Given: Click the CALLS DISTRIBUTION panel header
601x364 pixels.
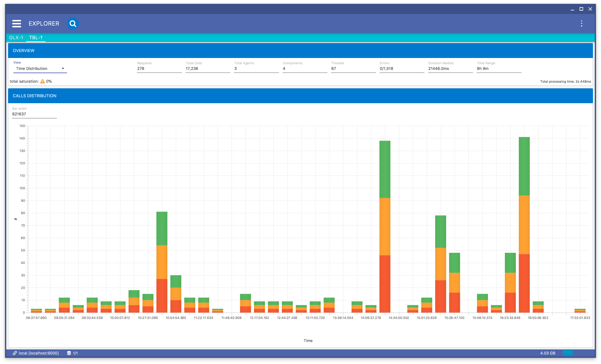Looking at the screenshot, I should pos(300,96).
